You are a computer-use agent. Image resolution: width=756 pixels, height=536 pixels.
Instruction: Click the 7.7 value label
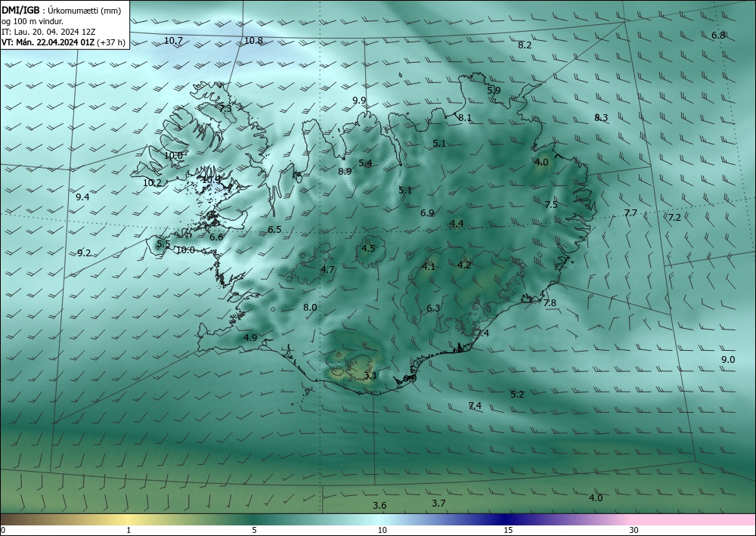tap(631, 212)
